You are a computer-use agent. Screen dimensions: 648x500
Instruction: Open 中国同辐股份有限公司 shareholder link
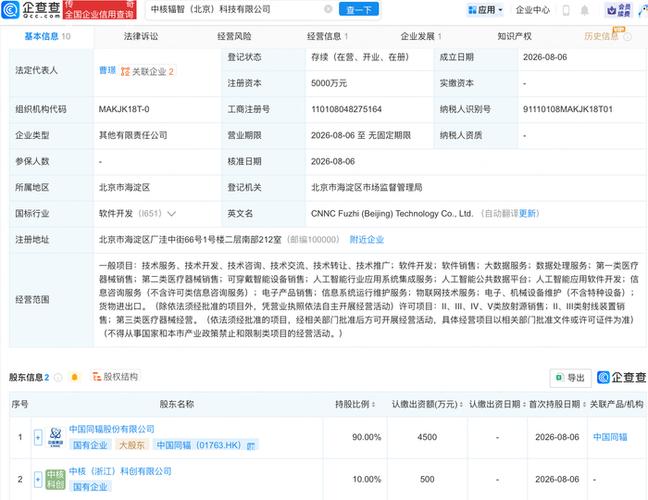112,429
